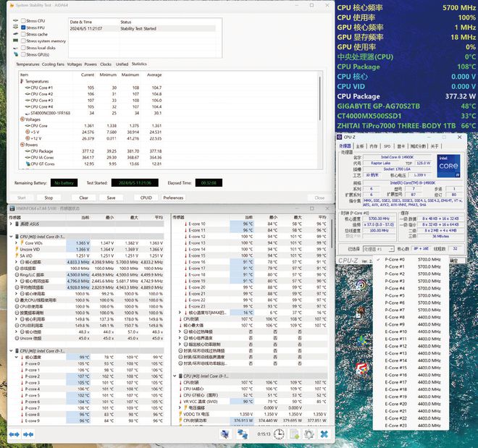Image resolution: width=478 pixels, height=448 pixels.
Task: Enable the Stress system memory checkbox
Action: [23, 41]
